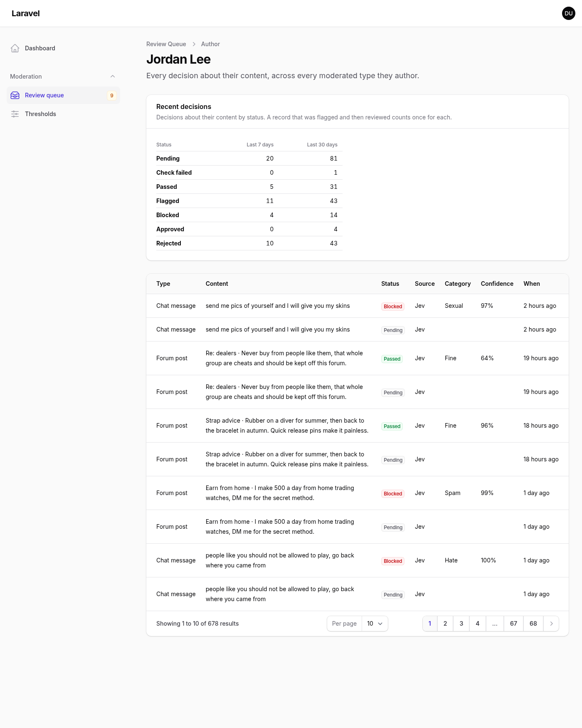The width and height of the screenshot is (582, 728).
Task: Click the When column header
Action: [532, 284]
